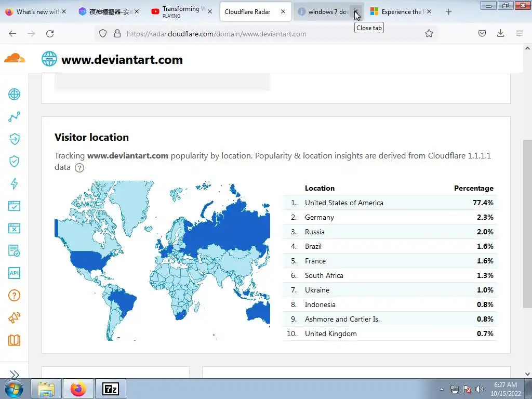Click the Location column header

coord(320,188)
